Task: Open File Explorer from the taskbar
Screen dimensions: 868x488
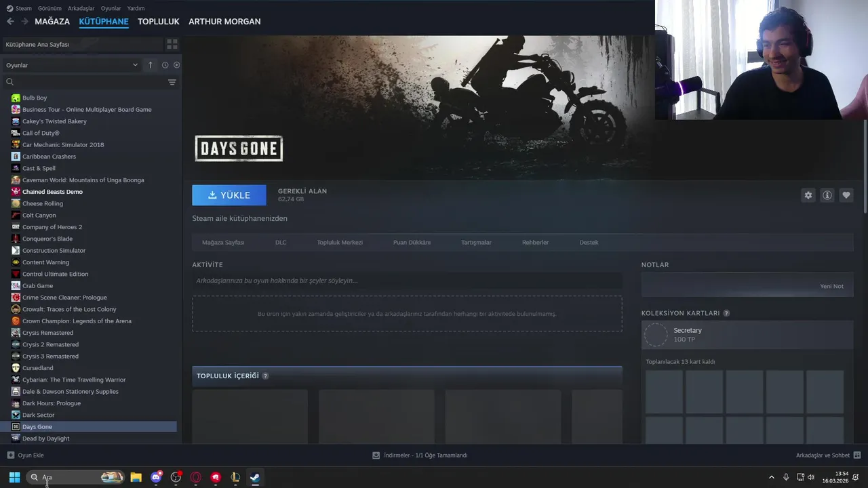Action: coord(136,477)
